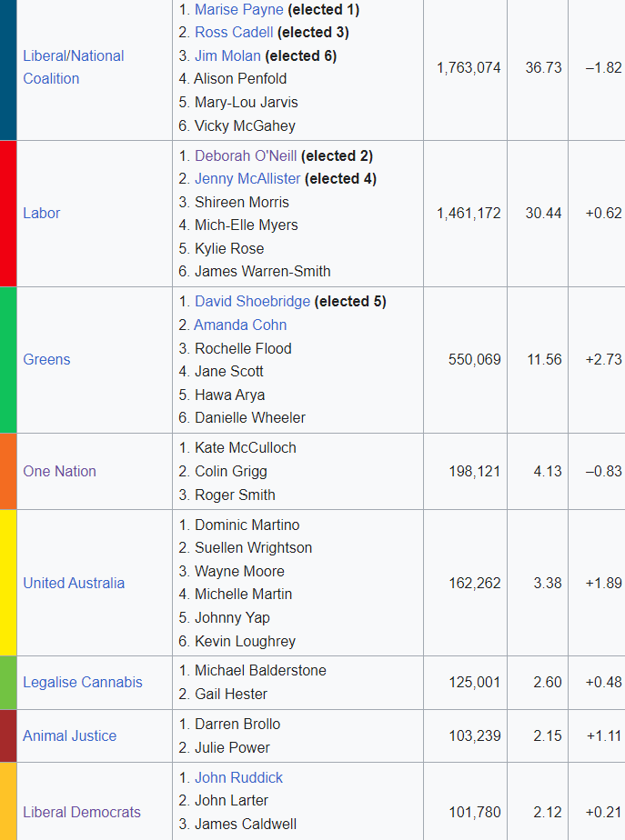Screen dimensions: 625x840
Task: Select the Greens swing value +2.73
Action: coord(603,359)
